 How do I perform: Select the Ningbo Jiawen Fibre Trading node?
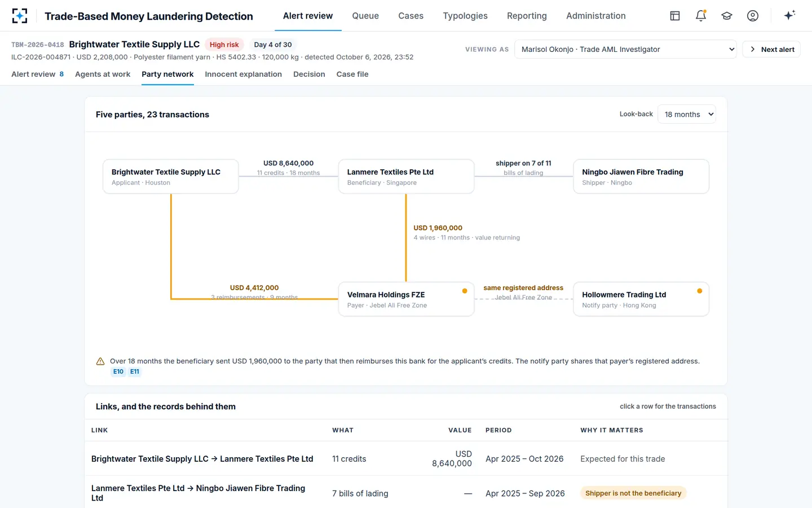coord(641,177)
